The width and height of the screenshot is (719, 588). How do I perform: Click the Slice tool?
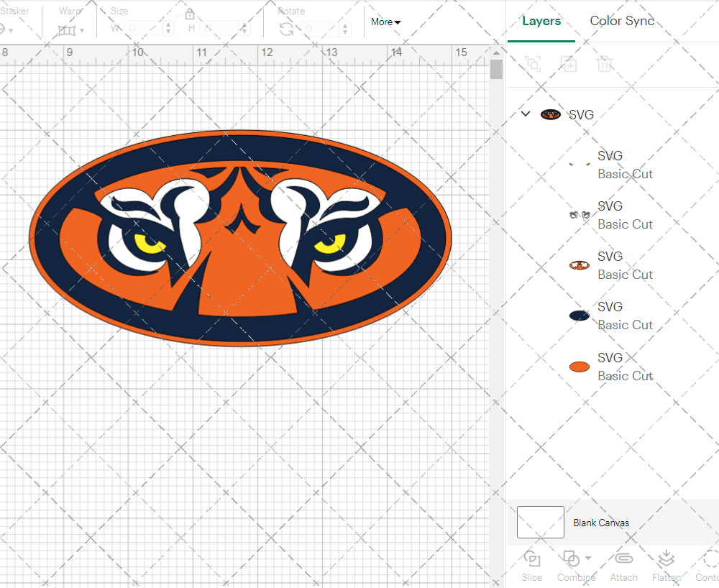[531, 566]
